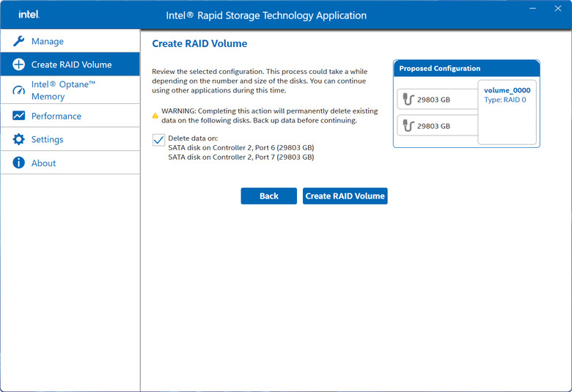Close the Rapid Storage application window

pos(558,8)
